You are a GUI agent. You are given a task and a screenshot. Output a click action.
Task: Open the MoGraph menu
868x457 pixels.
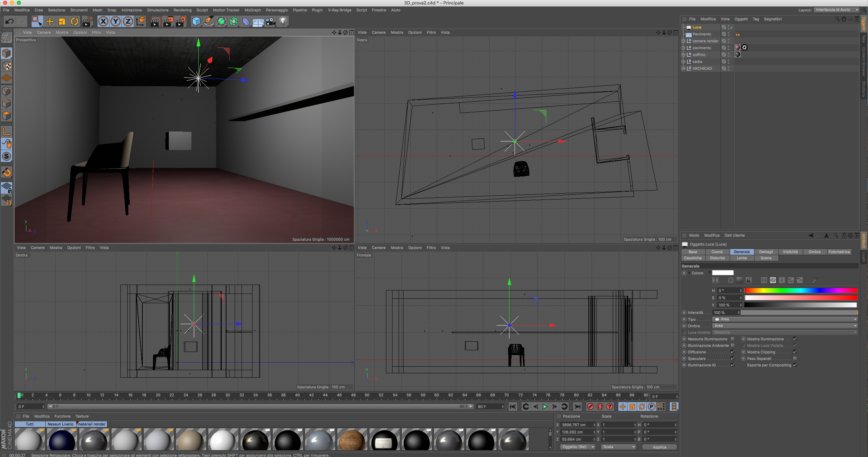coord(253,10)
